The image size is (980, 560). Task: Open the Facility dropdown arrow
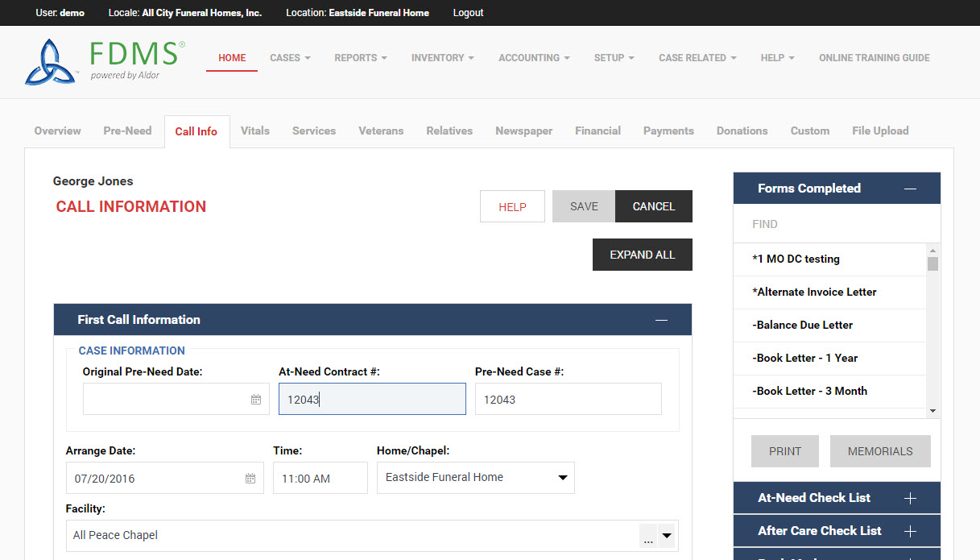pos(667,536)
